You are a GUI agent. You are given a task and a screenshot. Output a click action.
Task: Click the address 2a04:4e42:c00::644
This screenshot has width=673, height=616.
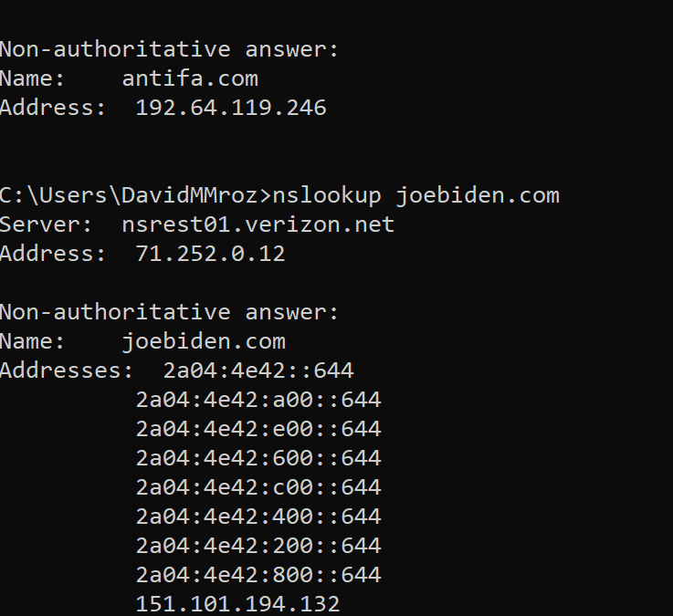click(258, 487)
